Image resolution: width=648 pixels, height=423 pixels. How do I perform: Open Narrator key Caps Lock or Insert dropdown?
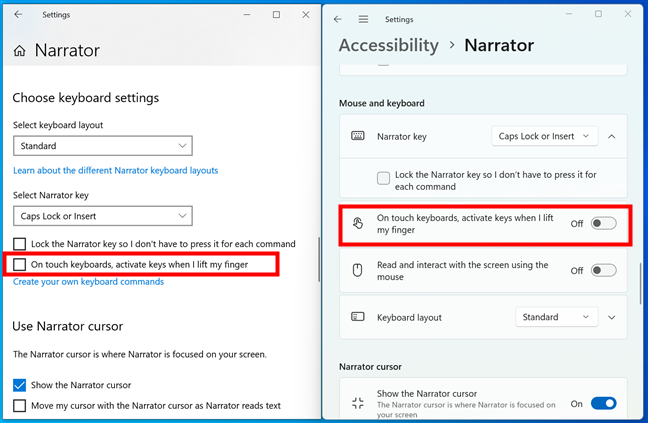click(545, 136)
